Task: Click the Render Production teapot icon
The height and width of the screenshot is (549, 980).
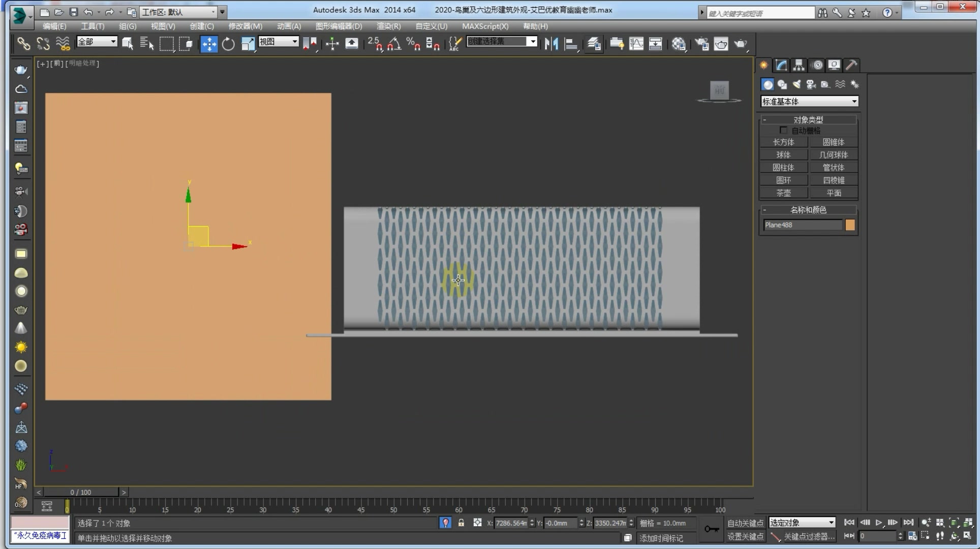Action: point(741,44)
